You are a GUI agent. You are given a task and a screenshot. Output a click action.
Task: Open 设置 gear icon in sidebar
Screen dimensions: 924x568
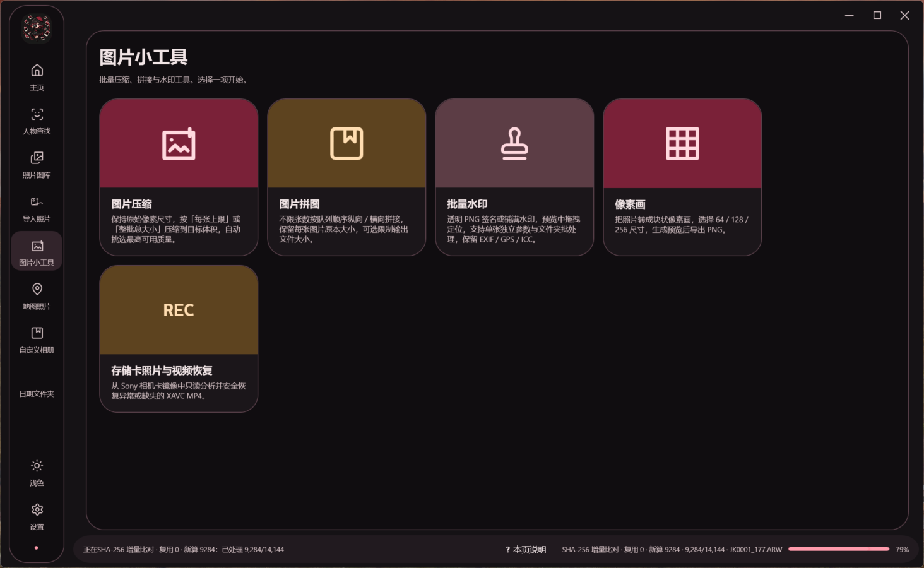37,509
